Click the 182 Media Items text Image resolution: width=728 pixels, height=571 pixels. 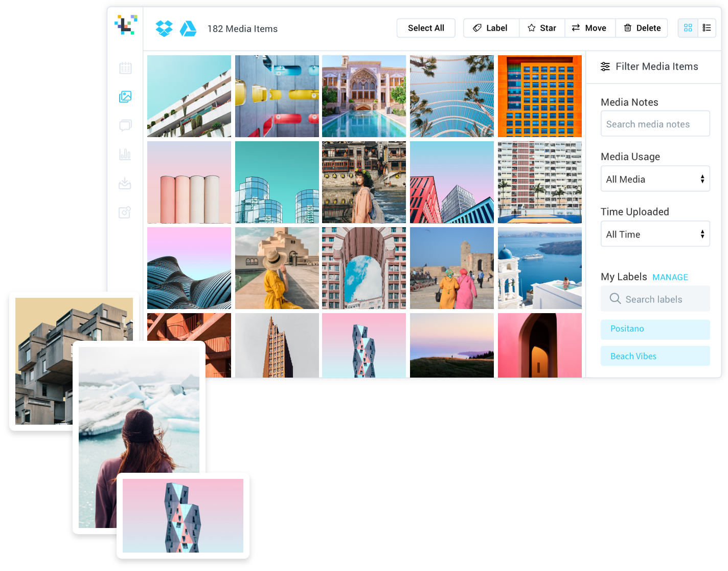pos(242,29)
